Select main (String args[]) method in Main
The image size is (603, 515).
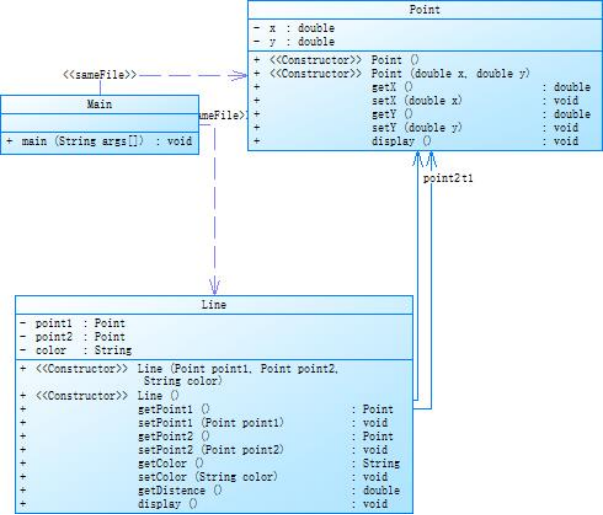pyautogui.click(x=99, y=141)
